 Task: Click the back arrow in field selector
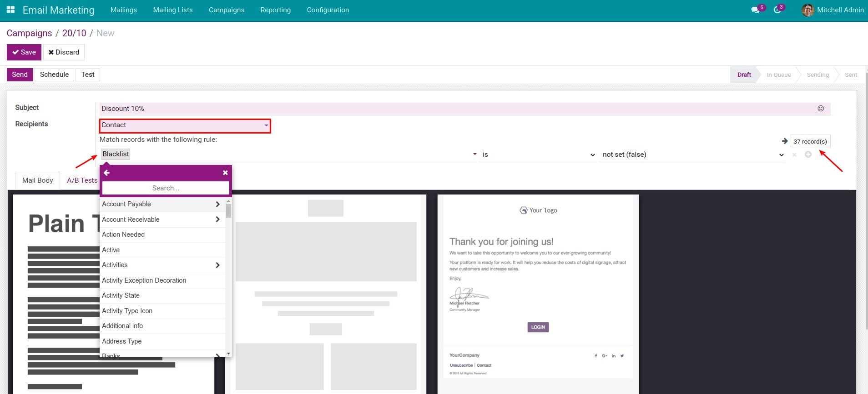pyautogui.click(x=107, y=173)
